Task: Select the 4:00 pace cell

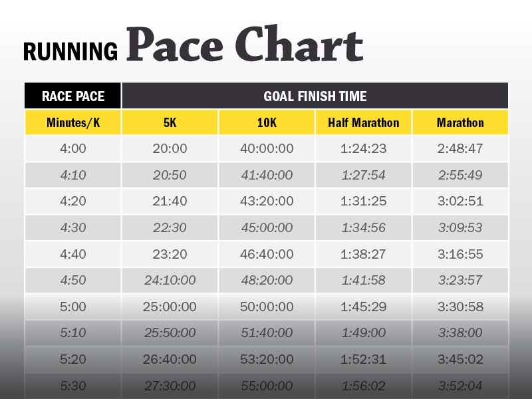Action: click(x=73, y=149)
